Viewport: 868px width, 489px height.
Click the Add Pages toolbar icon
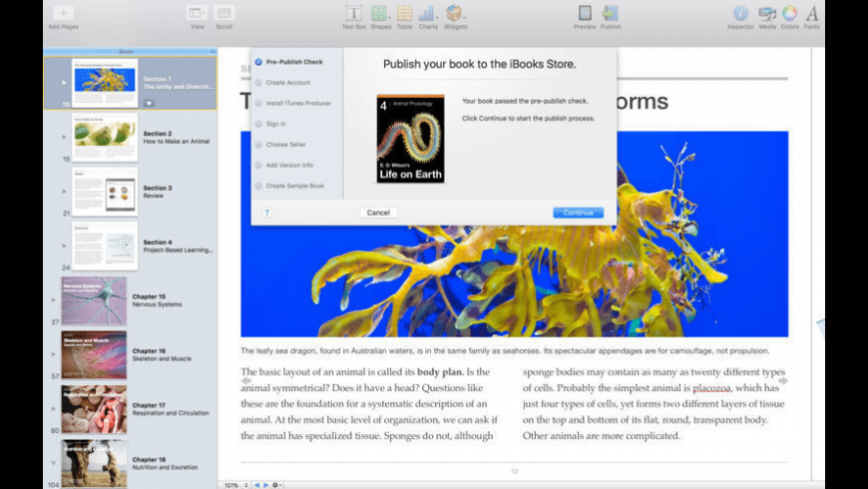63,13
